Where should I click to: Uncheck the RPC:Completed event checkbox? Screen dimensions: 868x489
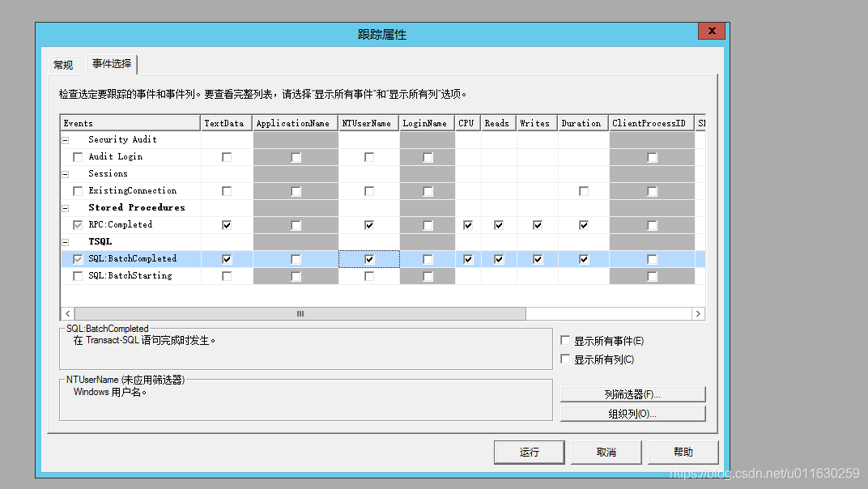click(x=78, y=225)
